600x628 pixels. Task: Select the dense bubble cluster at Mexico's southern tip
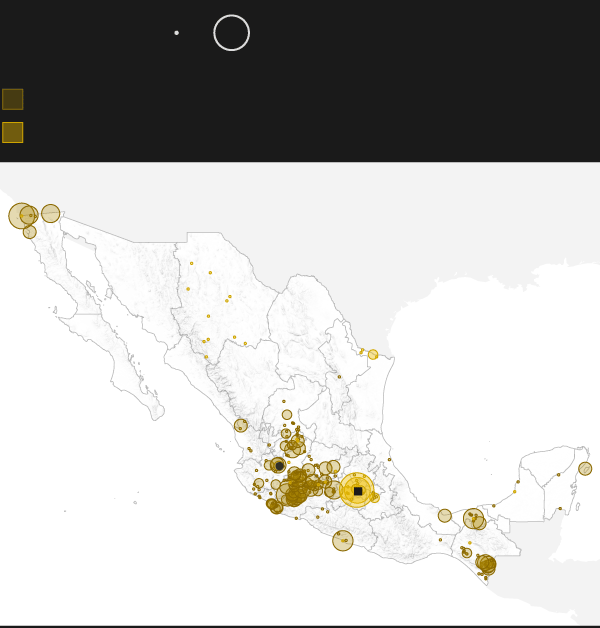click(x=487, y=565)
